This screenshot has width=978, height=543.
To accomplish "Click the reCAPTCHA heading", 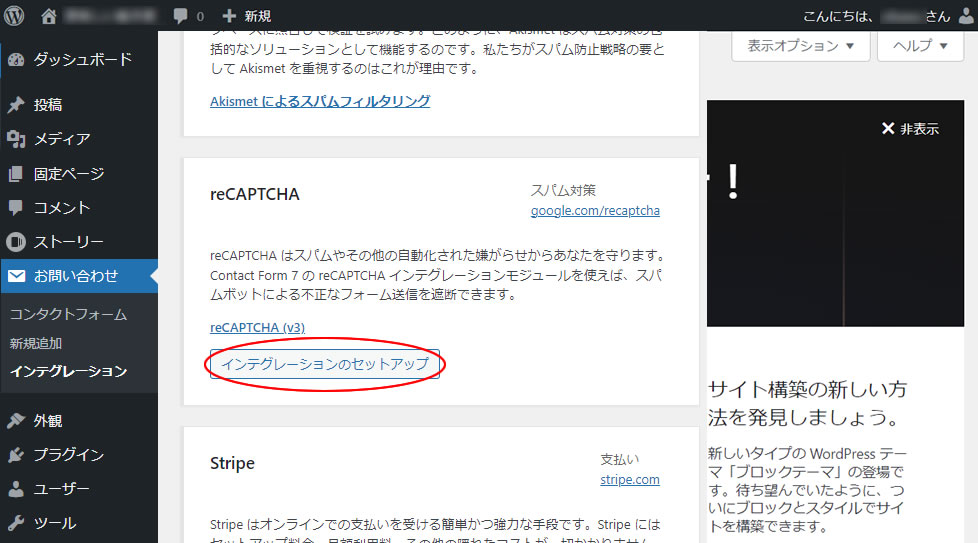I will click(x=254, y=194).
